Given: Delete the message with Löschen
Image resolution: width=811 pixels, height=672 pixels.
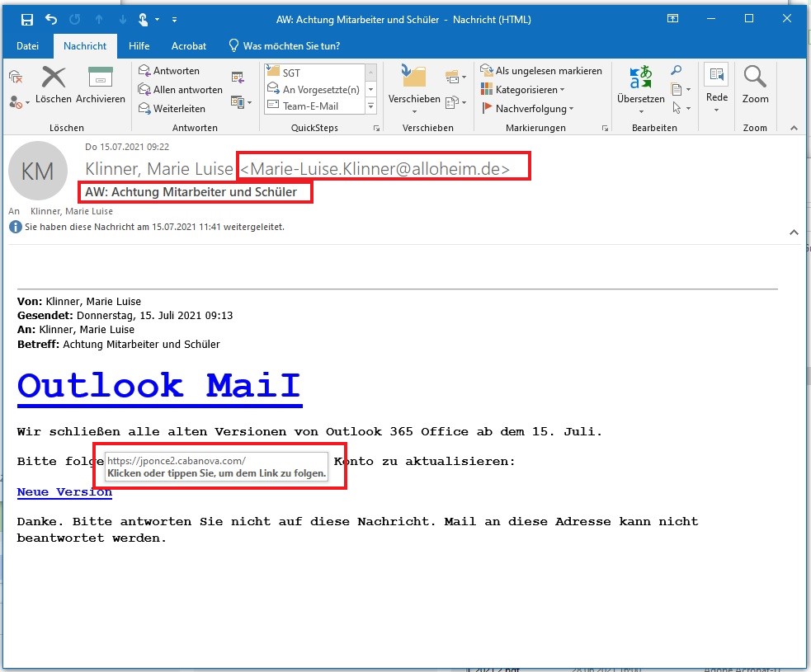Looking at the screenshot, I should 54,85.
